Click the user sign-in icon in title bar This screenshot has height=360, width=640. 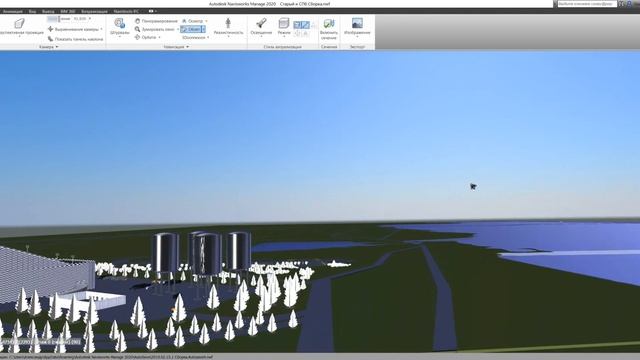coord(630,4)
